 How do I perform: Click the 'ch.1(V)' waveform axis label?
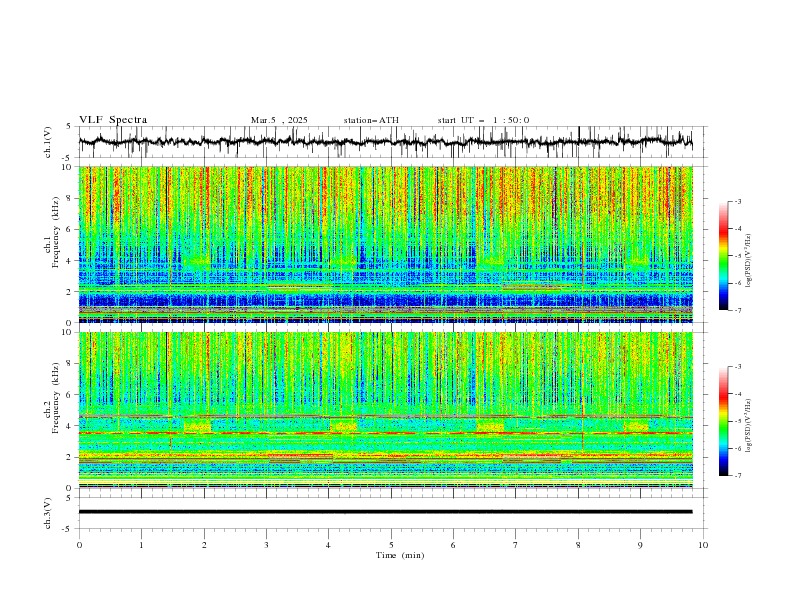pos(48,142)
